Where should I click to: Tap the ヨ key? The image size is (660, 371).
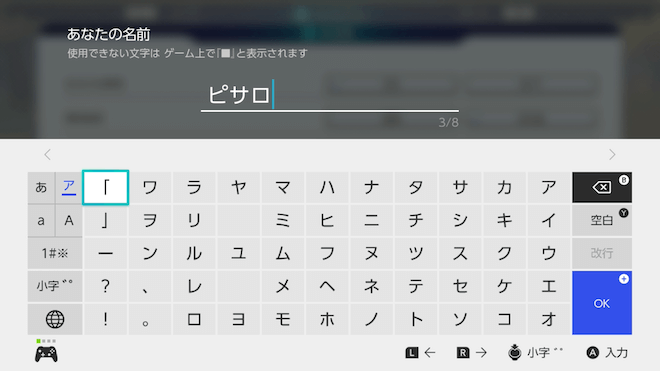click(239, 320)
